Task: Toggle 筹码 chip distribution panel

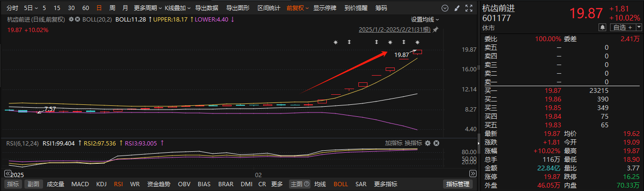Action: [381, 8]
